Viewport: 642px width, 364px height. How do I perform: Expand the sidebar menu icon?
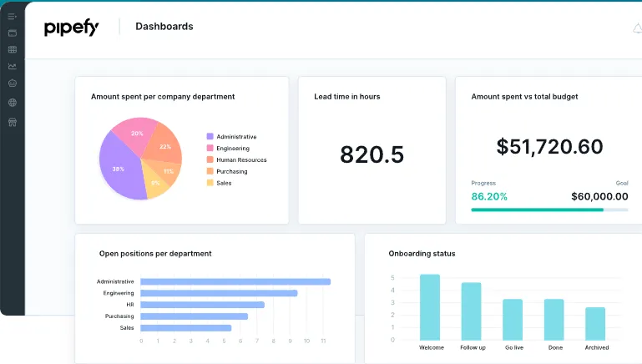tap(13, 17)
